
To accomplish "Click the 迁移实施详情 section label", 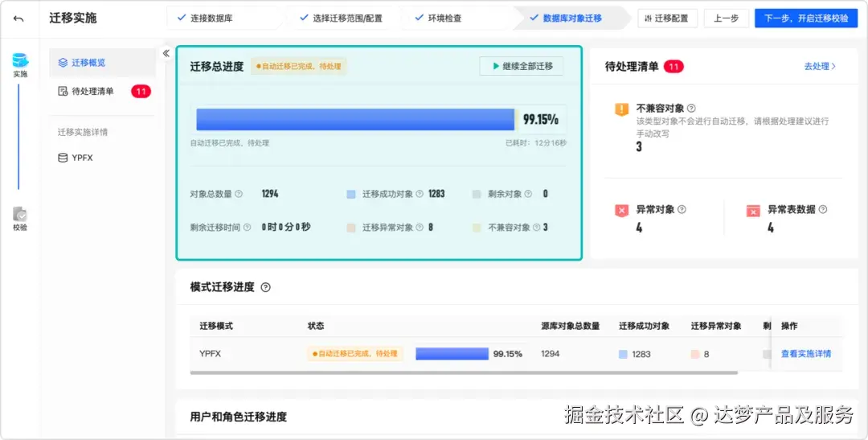I will coord(83,132).
